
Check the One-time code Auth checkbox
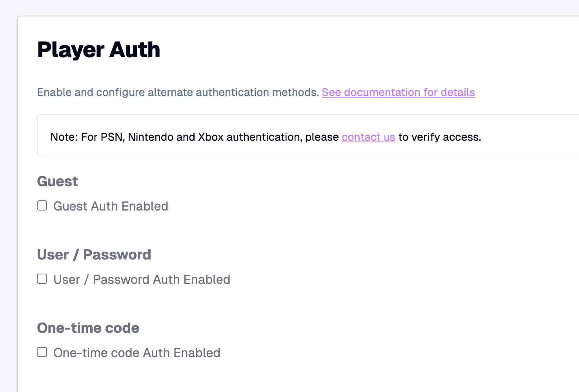tap(42, 352)
